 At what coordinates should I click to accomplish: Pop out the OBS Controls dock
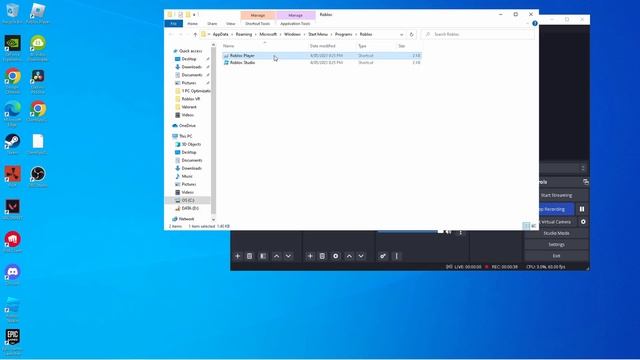coord(586,182)
